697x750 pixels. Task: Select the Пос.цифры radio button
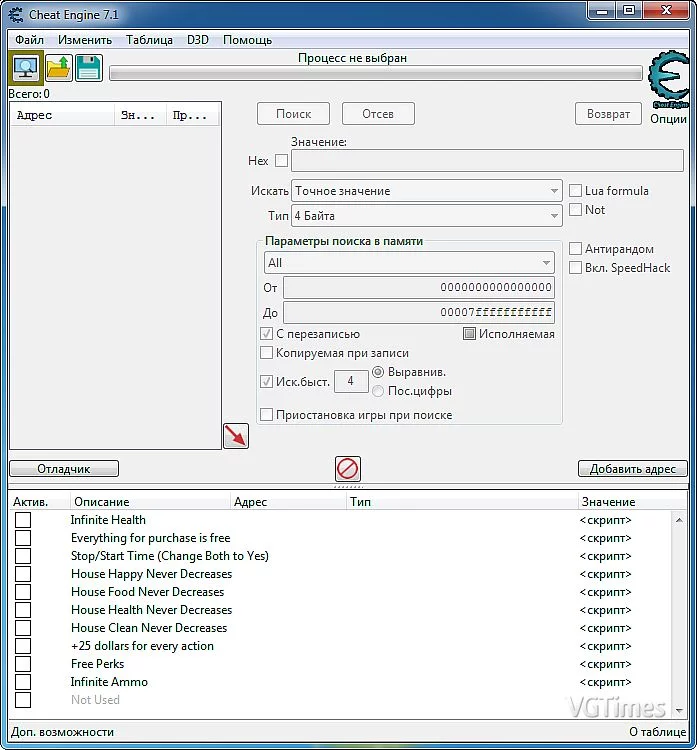point(378,391)
